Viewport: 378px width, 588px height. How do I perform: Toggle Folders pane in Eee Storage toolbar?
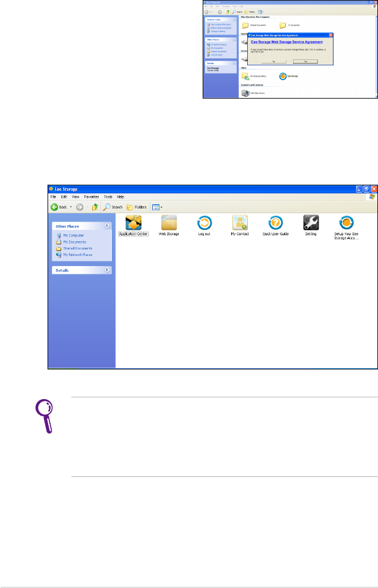coord(137,207)
